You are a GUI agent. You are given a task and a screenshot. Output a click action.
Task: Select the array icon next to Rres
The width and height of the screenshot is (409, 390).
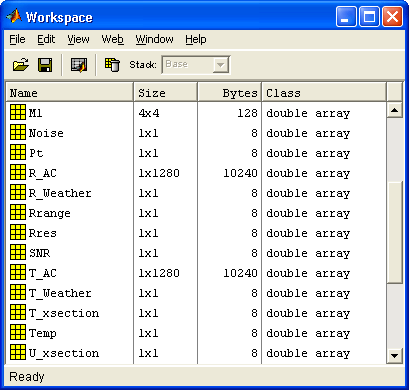(18, 232)
